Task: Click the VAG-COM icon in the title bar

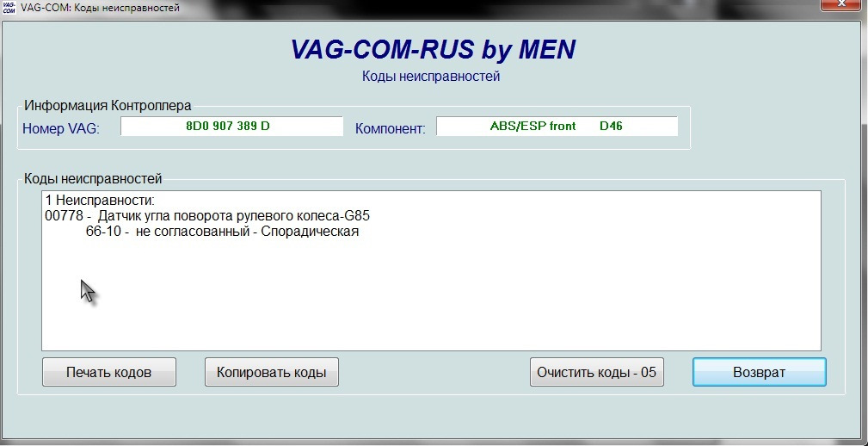Action: [9, 7]
